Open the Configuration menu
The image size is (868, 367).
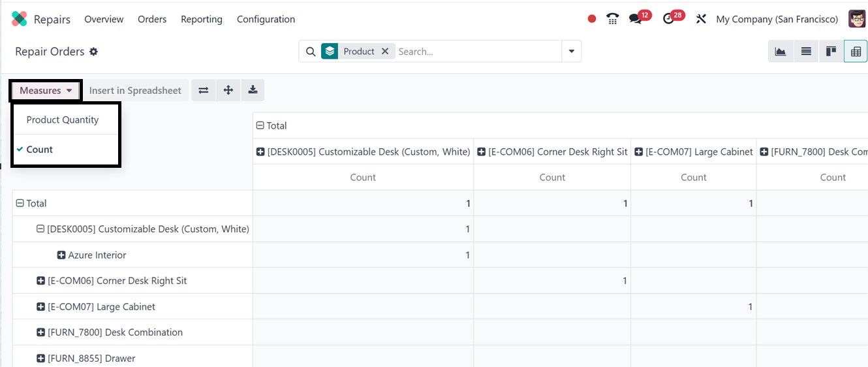click(266, 20)
